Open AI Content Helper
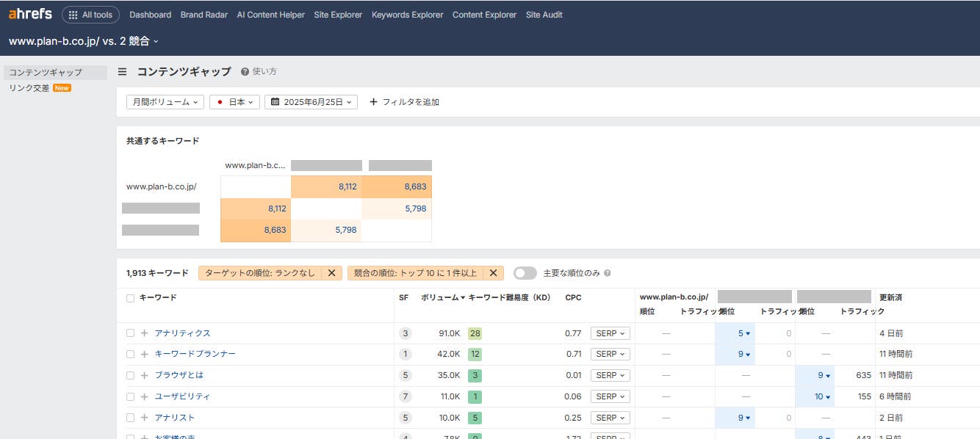 click(x=270, y=15)
